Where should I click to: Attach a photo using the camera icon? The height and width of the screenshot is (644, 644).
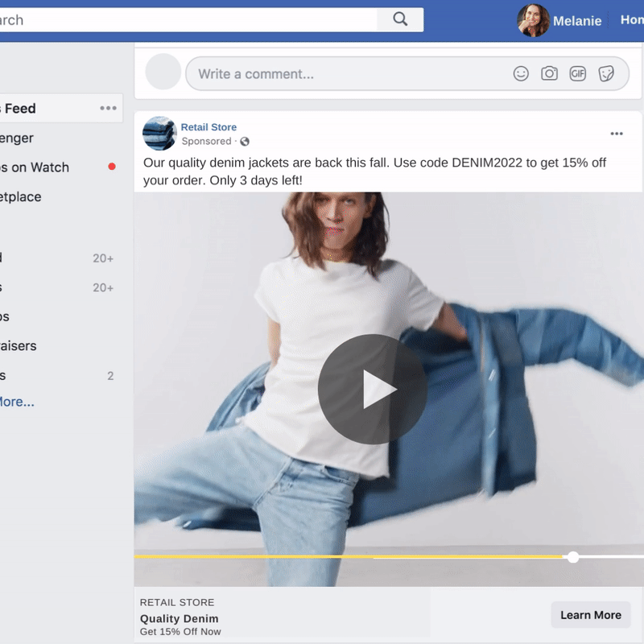pyautogui.click(x=549, y=73)
